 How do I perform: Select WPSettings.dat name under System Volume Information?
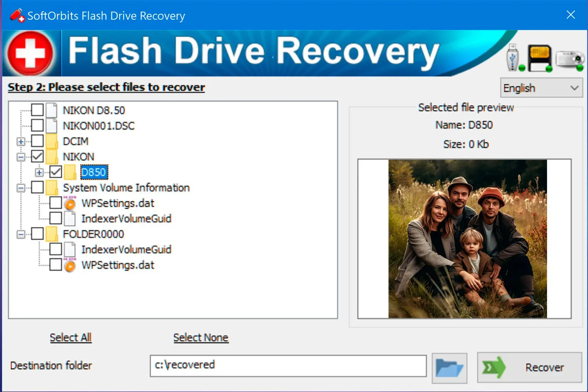click(118, 203)
